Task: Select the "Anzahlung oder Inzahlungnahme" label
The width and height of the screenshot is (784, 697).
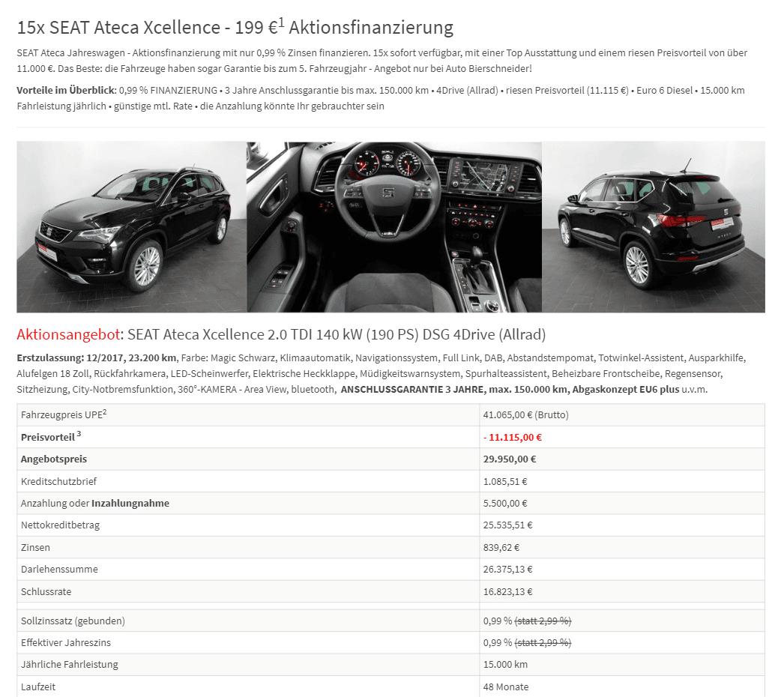Action: coord(95,504)
